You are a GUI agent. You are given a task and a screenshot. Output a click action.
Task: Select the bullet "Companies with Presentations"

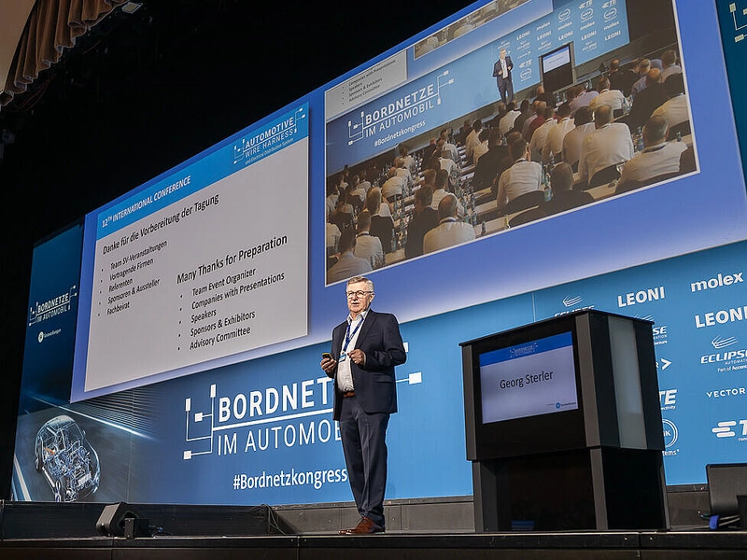pyautogui.click(x=238, y=291)
